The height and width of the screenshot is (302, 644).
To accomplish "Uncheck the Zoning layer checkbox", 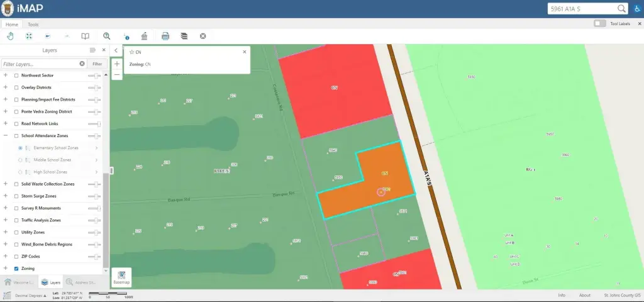I will point(16,269).
